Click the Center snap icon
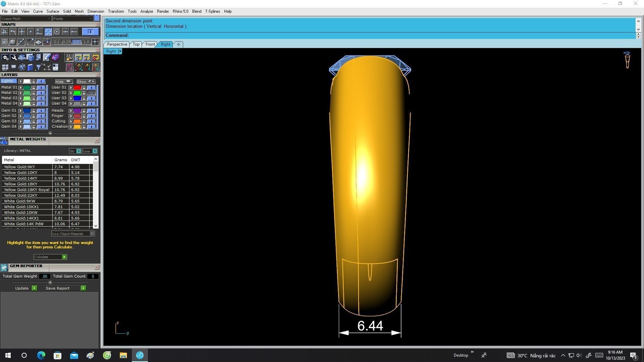The width and height of the screenshot is (644, 362). (x=57, y=32)
